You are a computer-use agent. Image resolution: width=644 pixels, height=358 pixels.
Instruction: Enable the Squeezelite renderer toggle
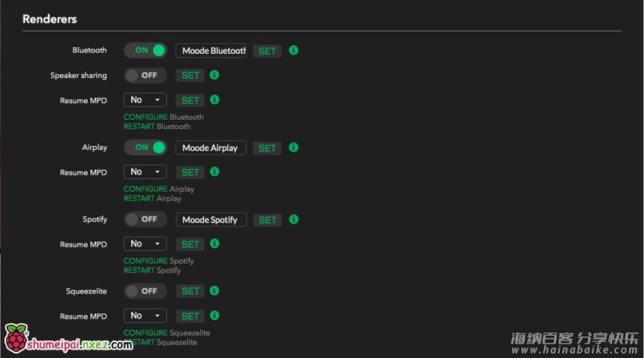click(145, 291)
